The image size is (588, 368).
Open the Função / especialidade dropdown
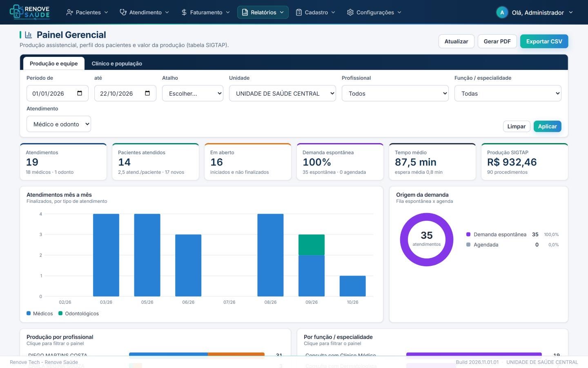coord(508,93)
